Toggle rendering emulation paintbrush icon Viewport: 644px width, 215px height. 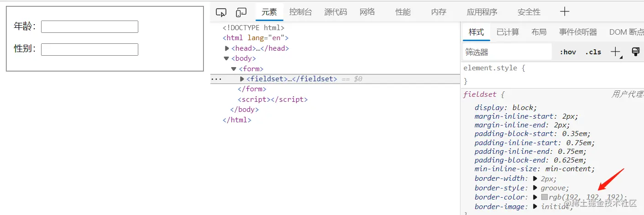(635, 52)
